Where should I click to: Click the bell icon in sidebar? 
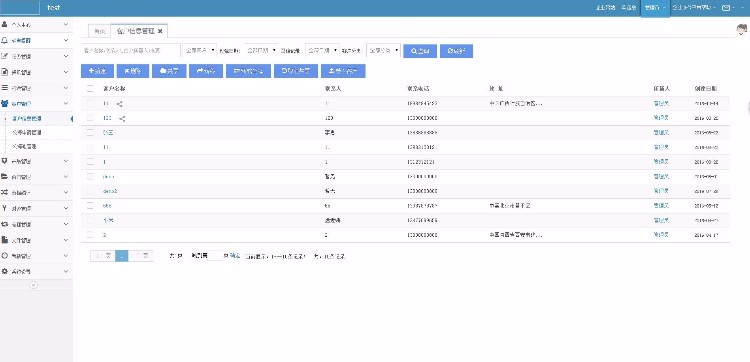pyautogui.click(x=5, y=41)
